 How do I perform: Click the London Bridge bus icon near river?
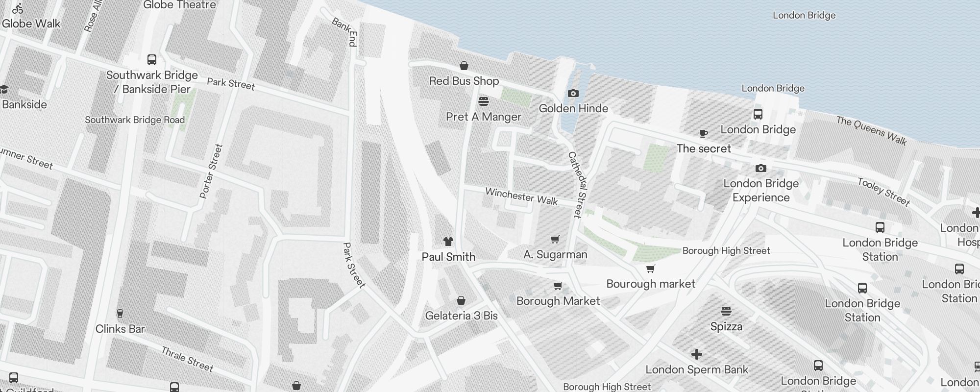[758, 114]
